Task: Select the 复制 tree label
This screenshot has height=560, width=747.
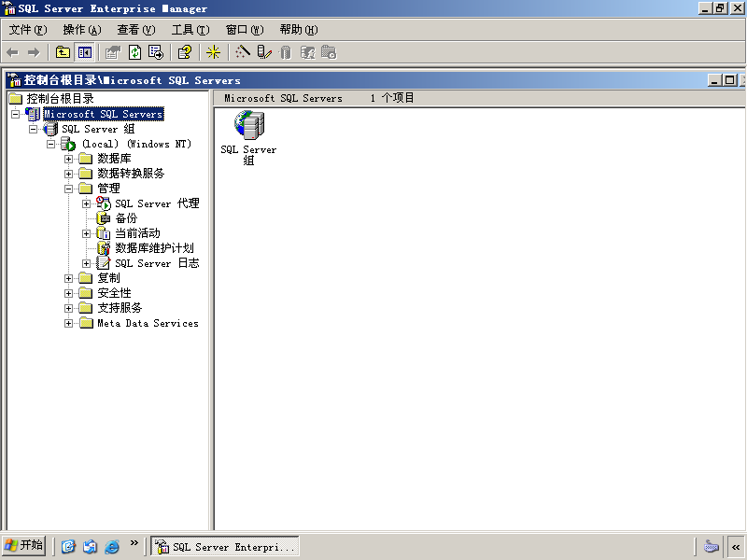Action: (x=108, y=278)
